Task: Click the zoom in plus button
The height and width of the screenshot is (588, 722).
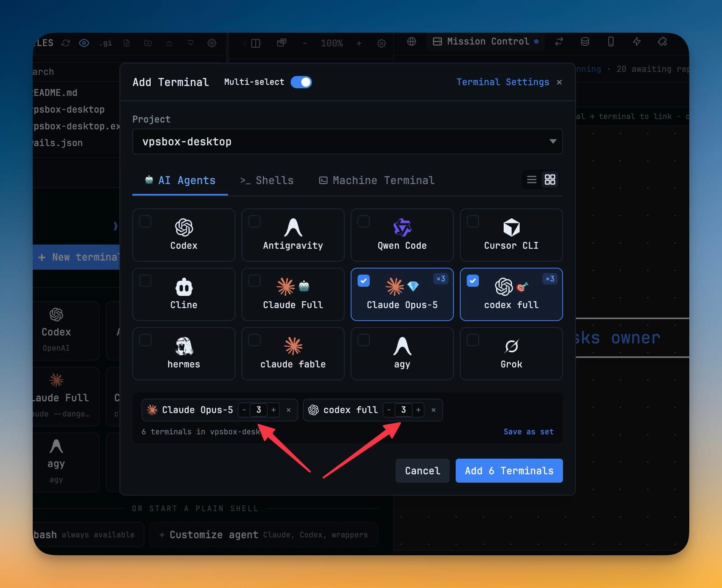Action: (359, 43)
